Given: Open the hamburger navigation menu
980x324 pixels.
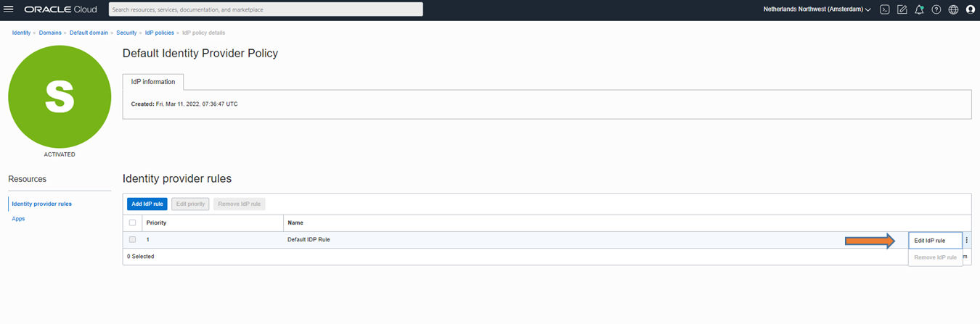Looking at the screenshot, I should click(x=9, y=9).
